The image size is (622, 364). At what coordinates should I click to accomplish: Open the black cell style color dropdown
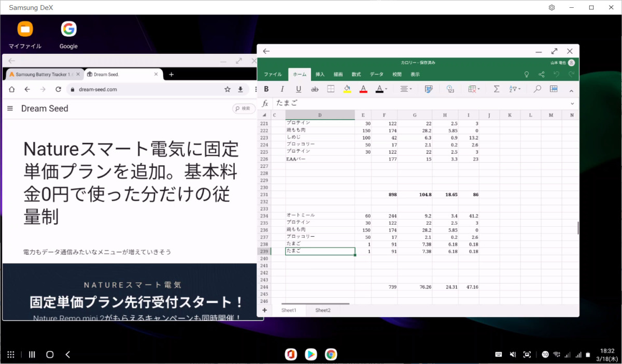381,89
